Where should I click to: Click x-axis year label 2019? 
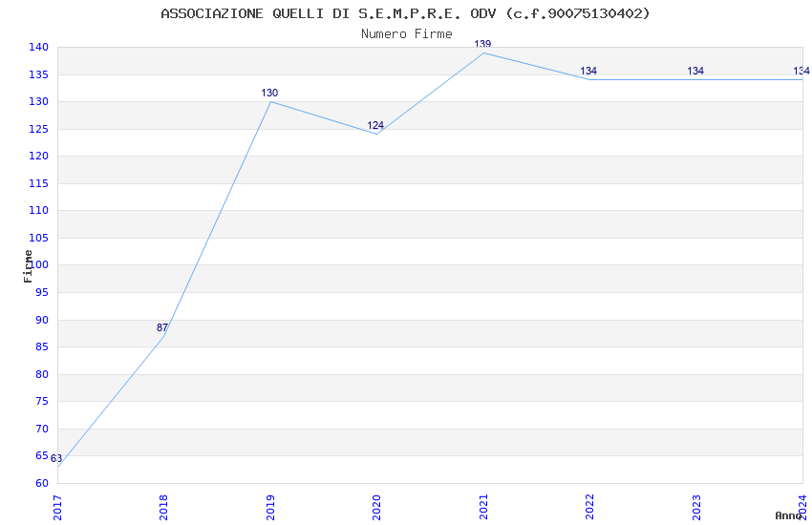coord(270,508)
